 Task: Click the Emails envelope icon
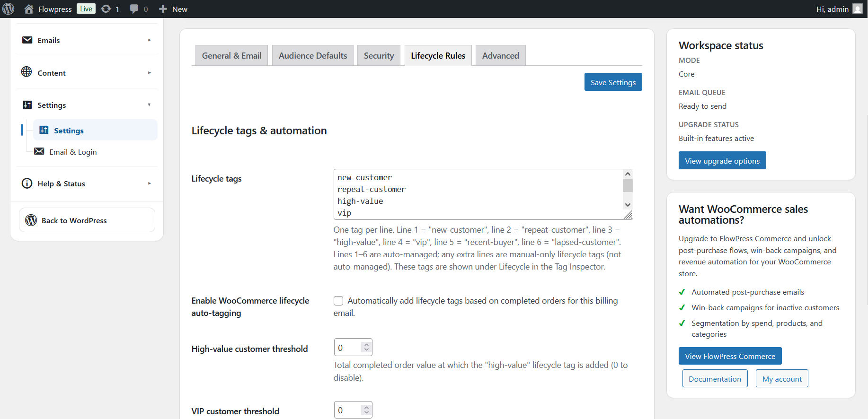point(27,40)
